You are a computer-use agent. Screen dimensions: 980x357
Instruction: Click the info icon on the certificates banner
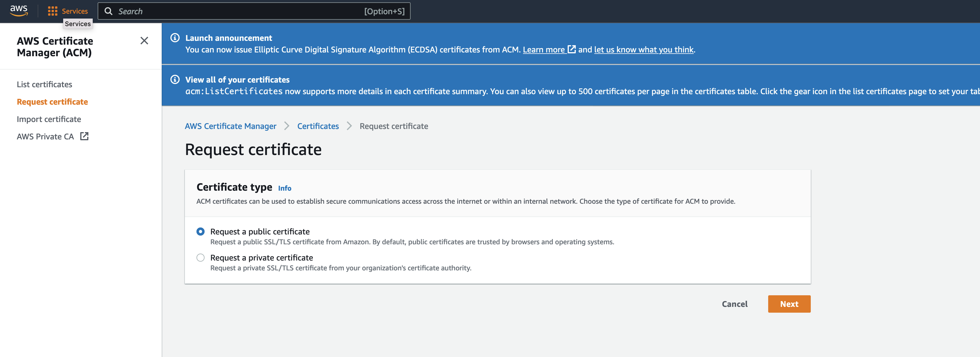click(x=175, y=80)
